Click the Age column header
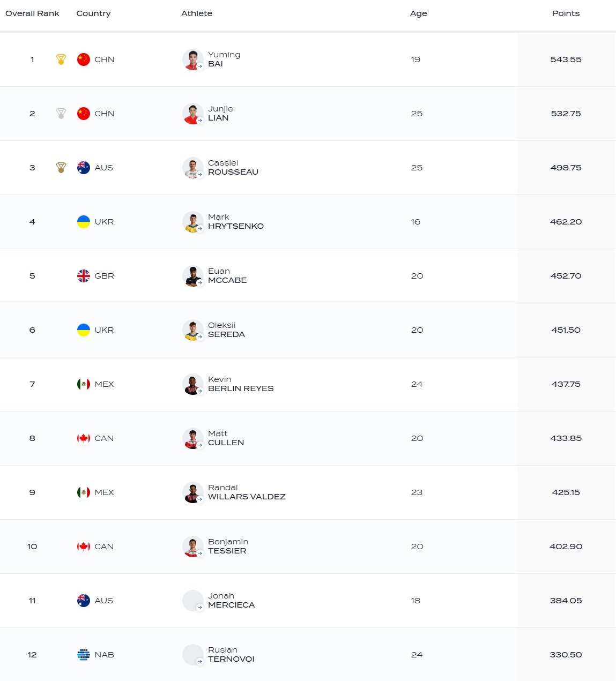This screenshot has height=681, width=616. click(418, 13)
